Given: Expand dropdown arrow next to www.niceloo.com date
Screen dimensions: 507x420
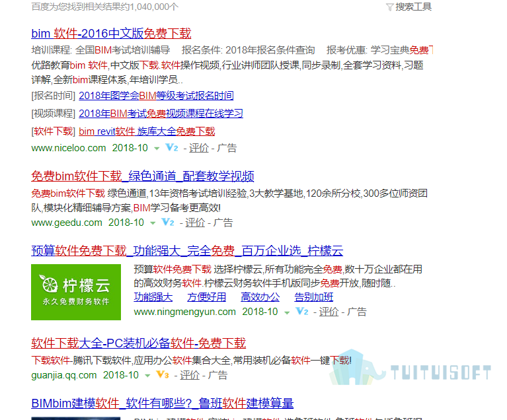Looking at the screenshot, I should click(x=157, y=149).
